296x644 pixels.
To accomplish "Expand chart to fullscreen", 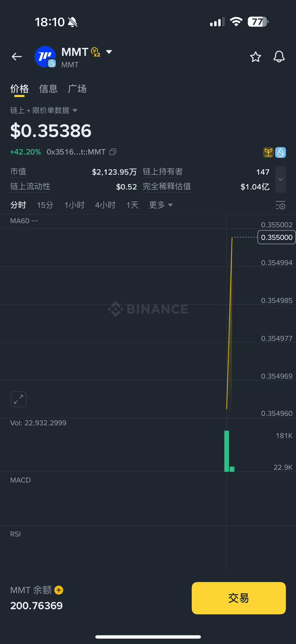I will tap(18, 399).
